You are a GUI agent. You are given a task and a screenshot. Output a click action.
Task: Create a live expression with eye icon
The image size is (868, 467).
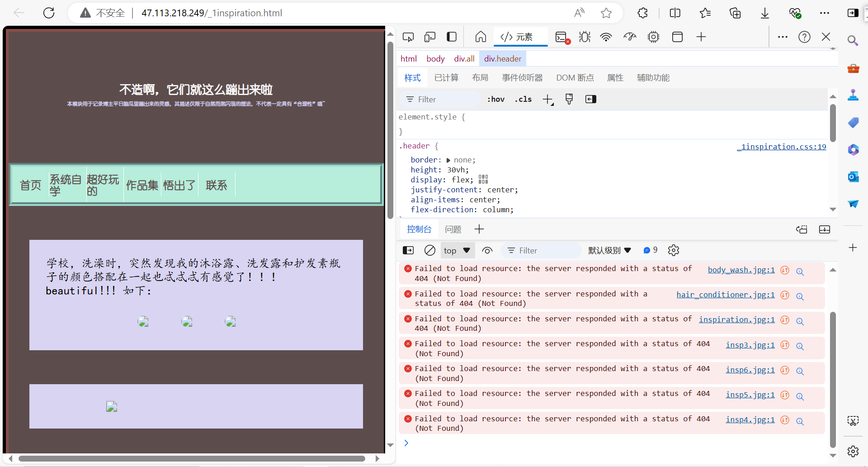click(x=487, y=250)
